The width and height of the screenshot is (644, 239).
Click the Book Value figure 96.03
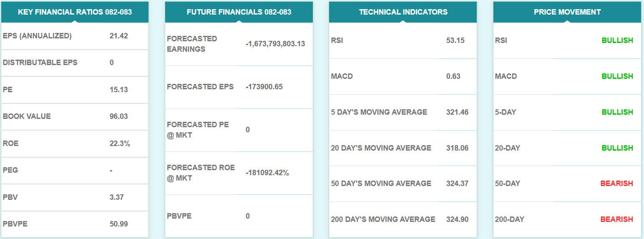point(118,116)
